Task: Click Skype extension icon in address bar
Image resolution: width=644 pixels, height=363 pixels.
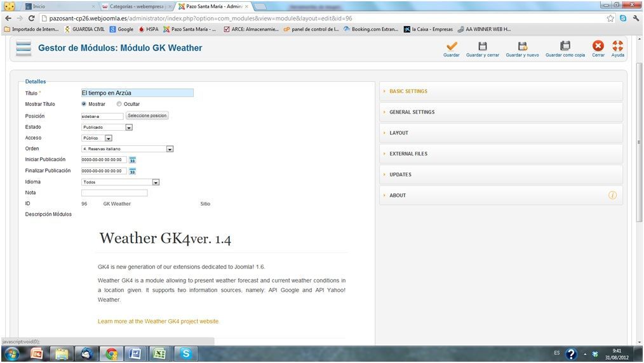Action: click(x=623, y=18)
